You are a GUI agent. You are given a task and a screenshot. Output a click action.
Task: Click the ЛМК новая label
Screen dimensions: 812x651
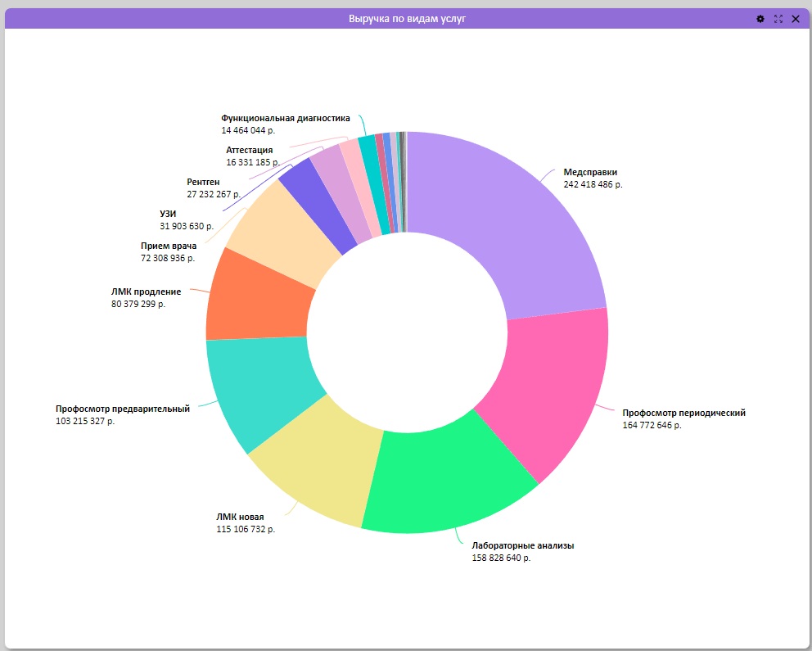(x=240, y=517)
